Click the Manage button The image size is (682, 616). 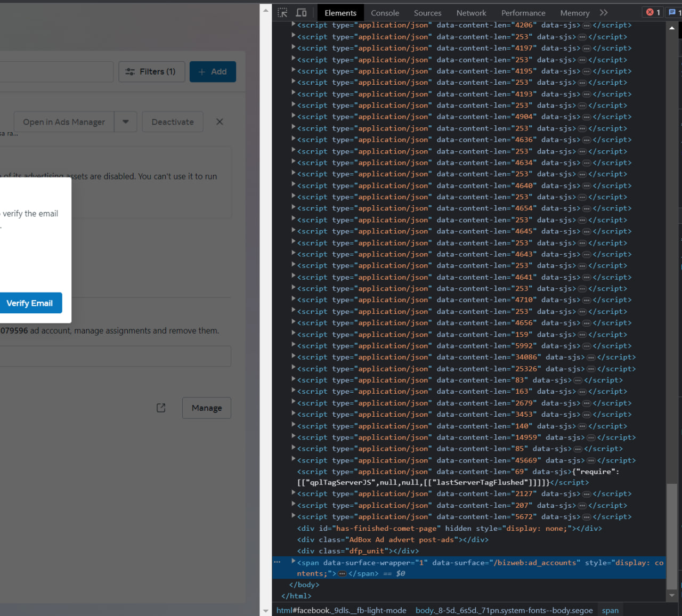click(207, 408)
